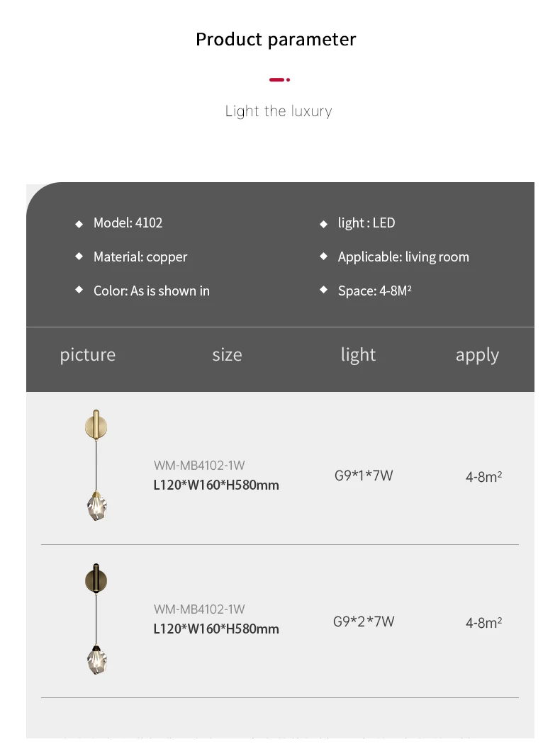This screenshot has width=560, height=754.
Task: Click the "picture" column header
Action: click(87, 354)
